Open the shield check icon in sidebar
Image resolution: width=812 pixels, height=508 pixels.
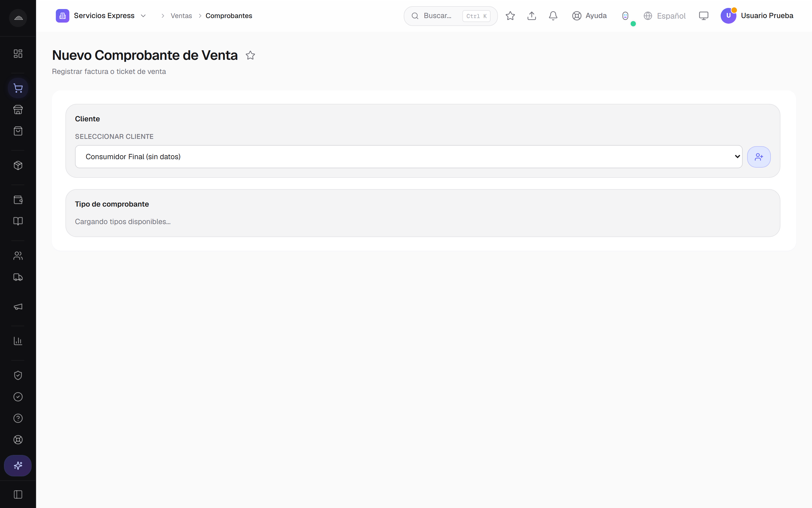click(18, 375)
